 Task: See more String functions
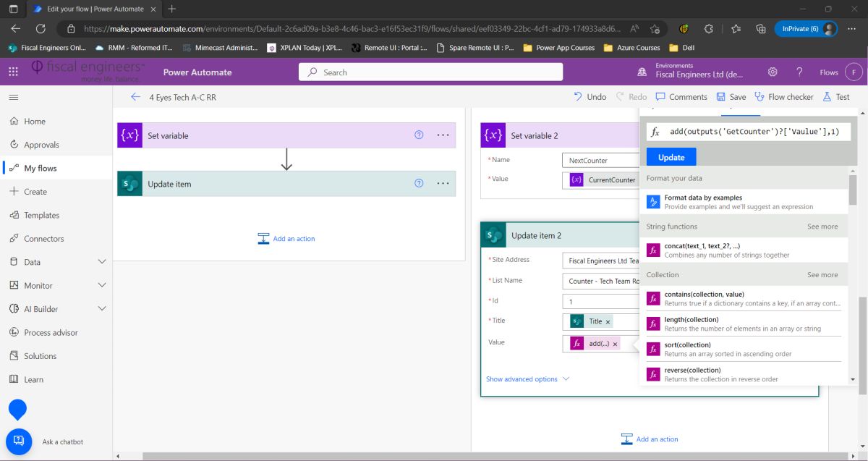(822, 227)
